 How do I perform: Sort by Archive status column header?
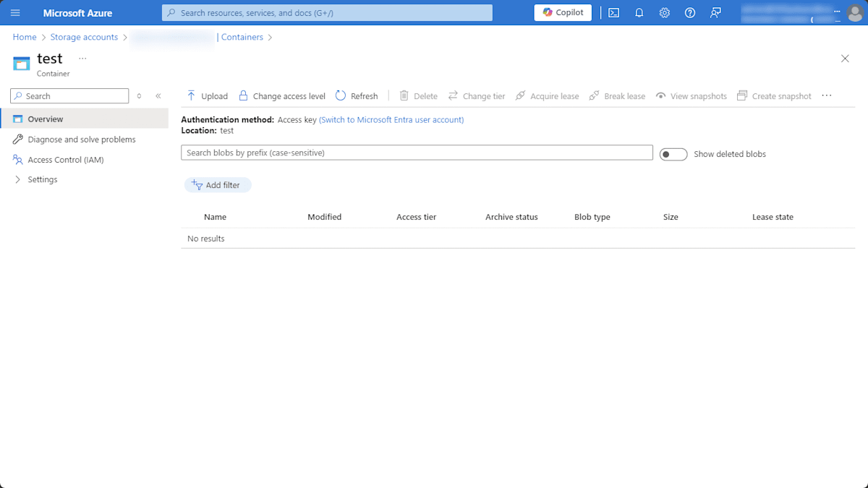point(511,217)
